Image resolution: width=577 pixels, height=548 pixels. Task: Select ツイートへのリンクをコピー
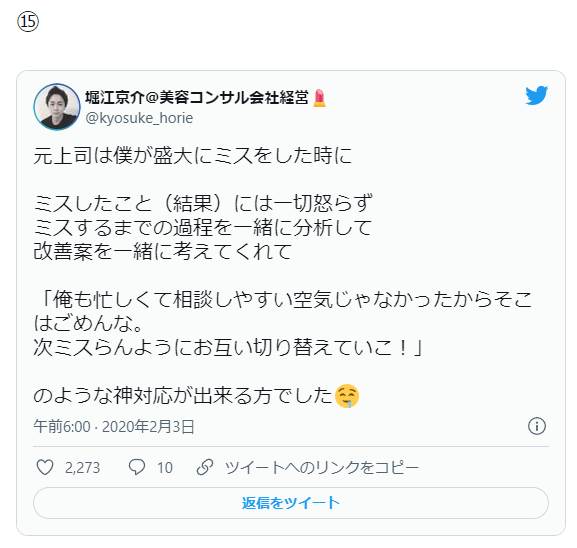(322, 468)
